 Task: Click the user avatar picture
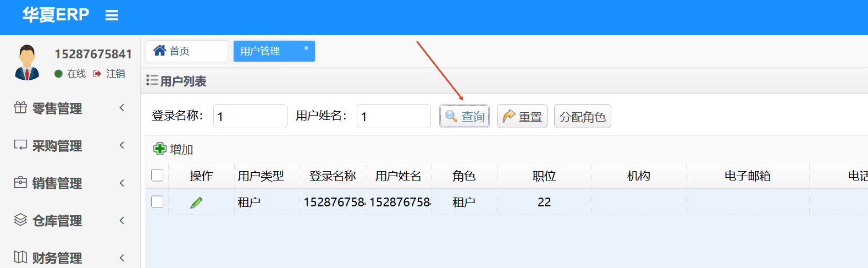27,63
